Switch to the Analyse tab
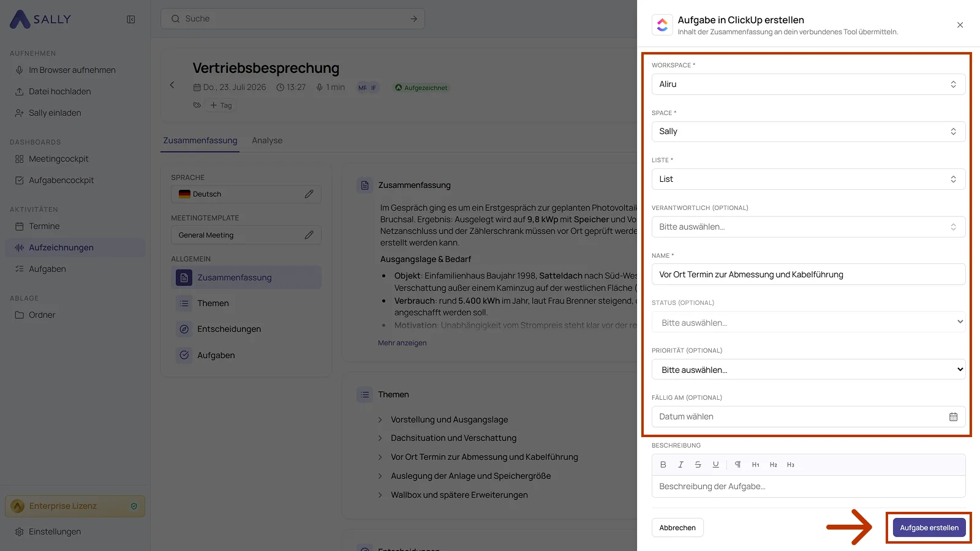The height and width of the screenshot is (551, 980). pos(267,141)
